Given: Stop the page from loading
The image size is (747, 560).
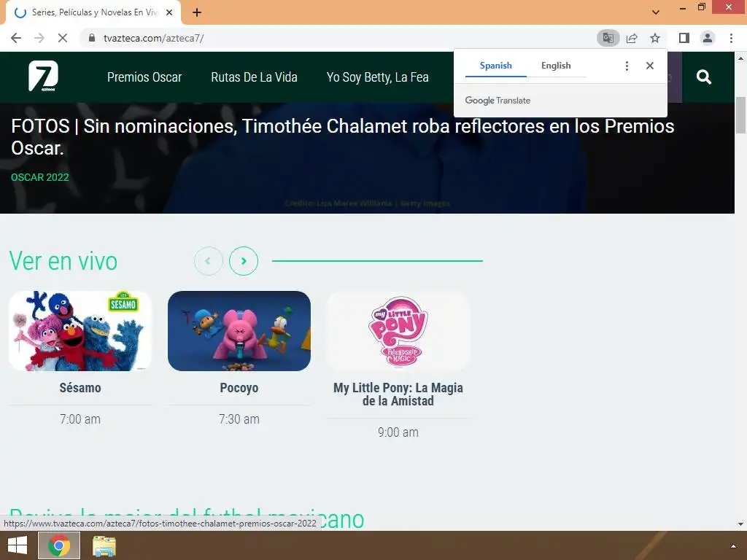Looking at the screenshot, I should click(63, 38).
